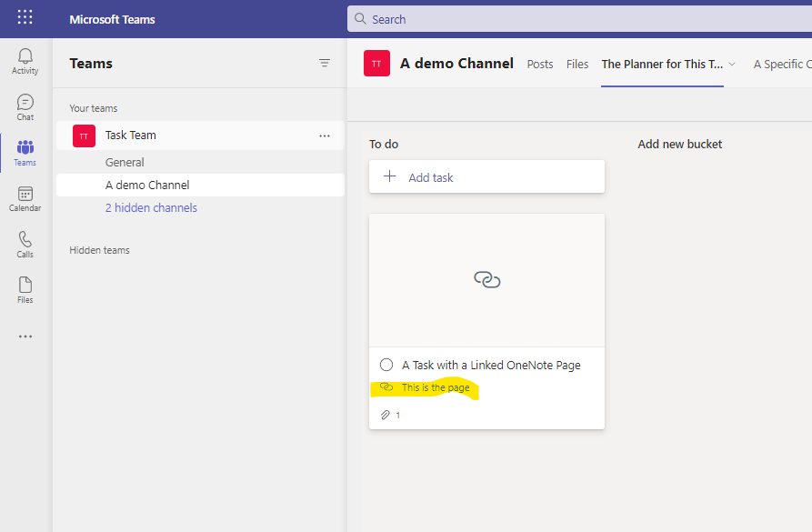Show 2 hidden channels link

pyautogui.click(x=151, y=207)
